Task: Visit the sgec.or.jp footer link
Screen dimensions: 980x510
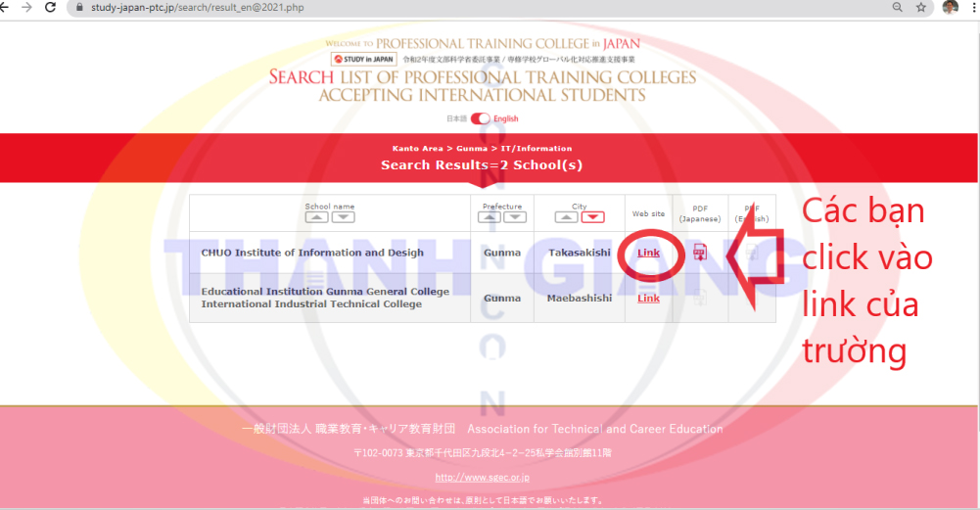Action: [x=482, y=478]
